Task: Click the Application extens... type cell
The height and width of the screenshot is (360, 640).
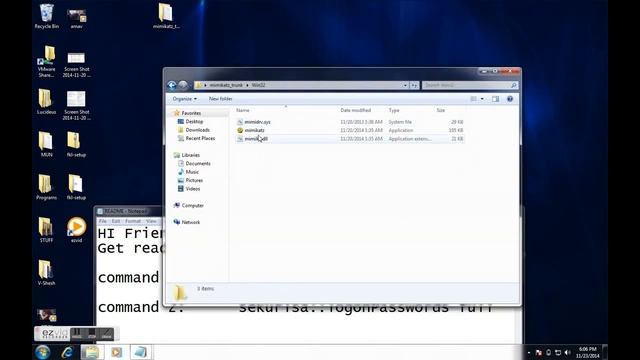Action: coord(410,139)
